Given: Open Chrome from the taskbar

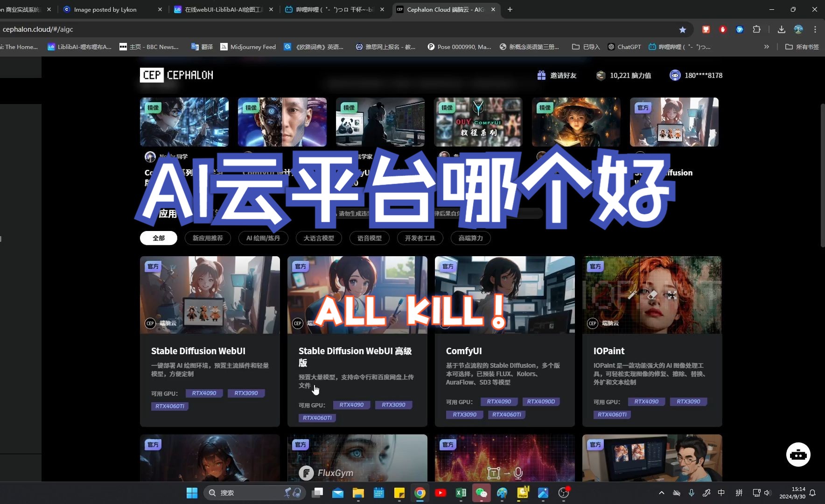Looking at the screenshot, I should pos(420,493).
